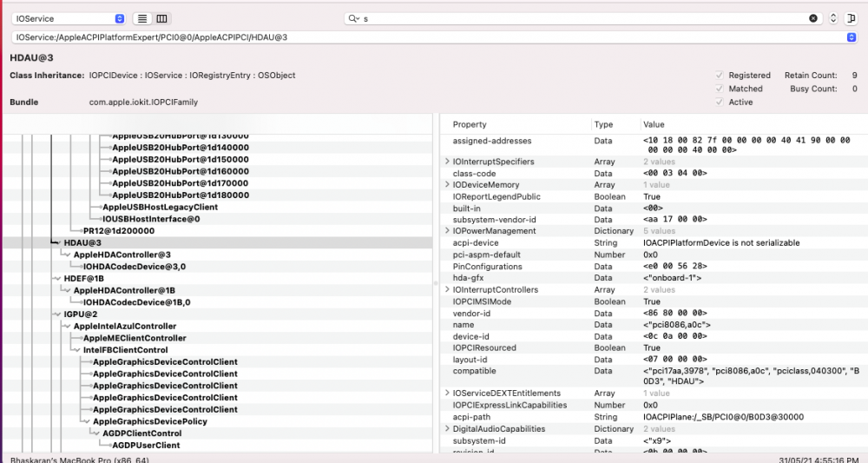Select the acpi-path property row

point(654,417)
